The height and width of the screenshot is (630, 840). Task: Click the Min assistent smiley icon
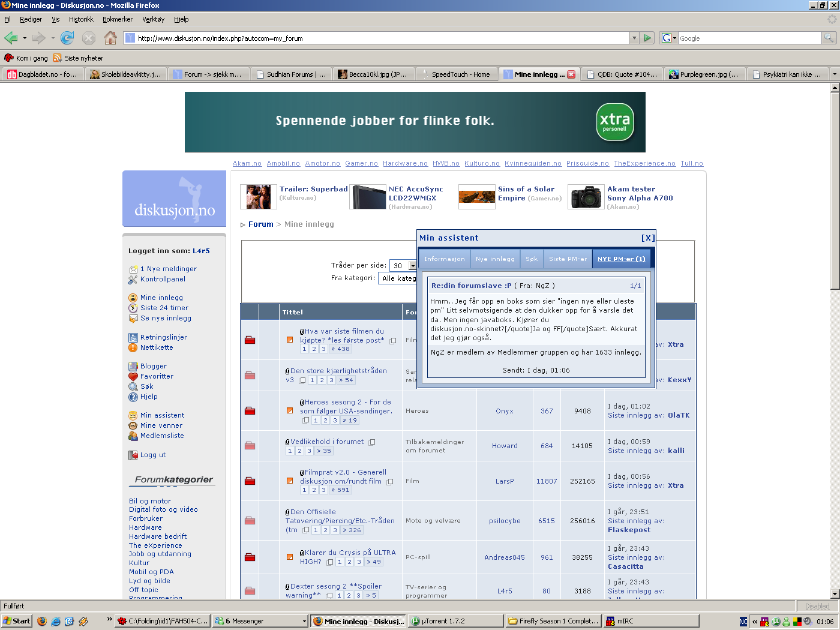[133, 416]
